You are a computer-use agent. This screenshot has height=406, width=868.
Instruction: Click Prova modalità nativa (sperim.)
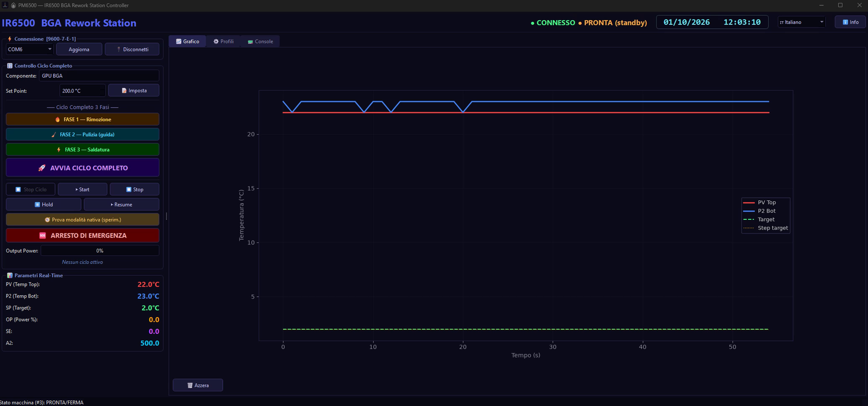tap(82, 220)
